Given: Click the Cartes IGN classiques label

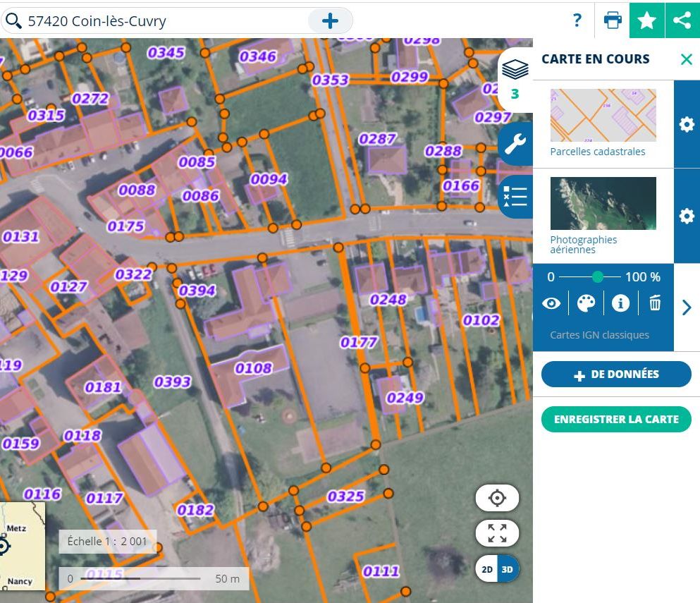Looking at the screenshot, I should tap(599, 334).
